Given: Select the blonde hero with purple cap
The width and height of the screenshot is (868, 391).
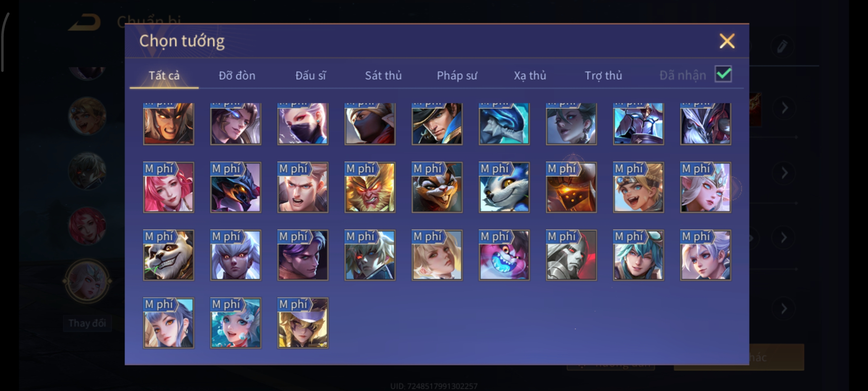Looking at the screenshot, I should [x=303, y=323].
